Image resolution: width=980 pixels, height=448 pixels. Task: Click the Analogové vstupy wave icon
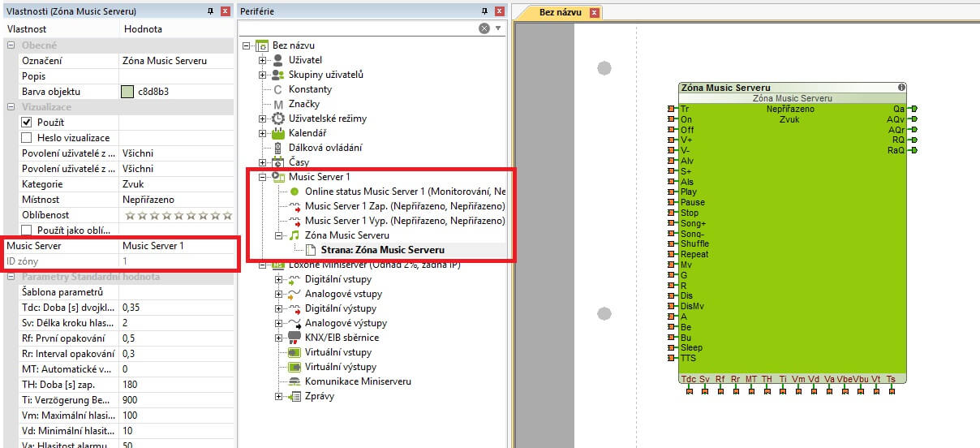pos(294,294)
